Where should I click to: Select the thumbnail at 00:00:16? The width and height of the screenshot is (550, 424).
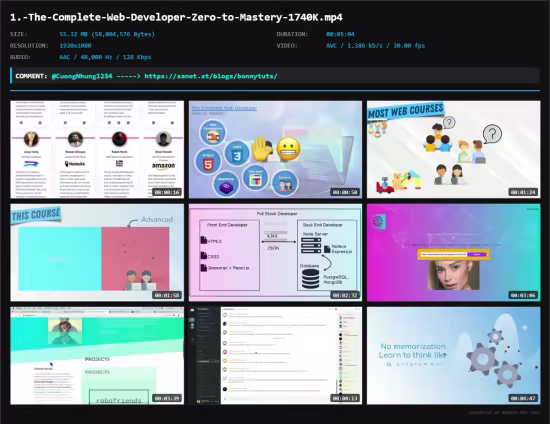[x=97, y=149]
